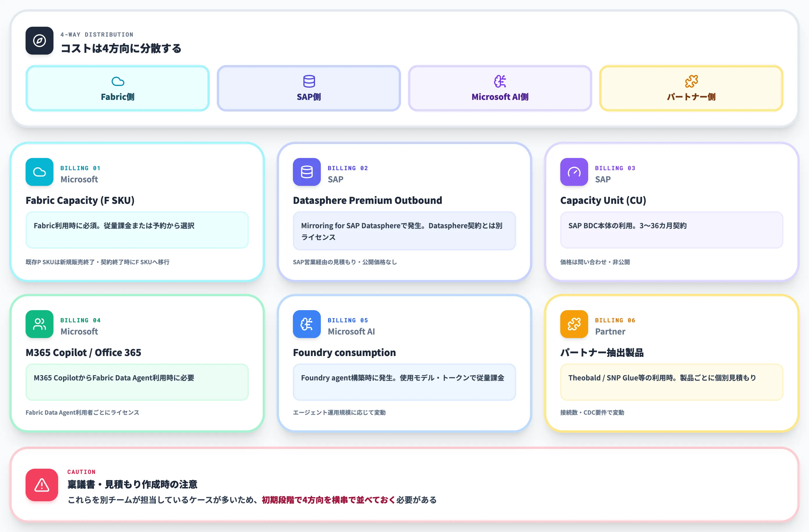Click the blue brain icon of Billing 05
The image size is (809, 532).
[x=307, y=324]
